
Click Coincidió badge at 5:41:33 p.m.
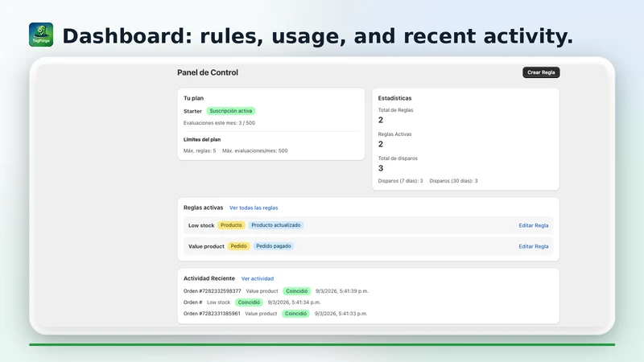[295, 314]
